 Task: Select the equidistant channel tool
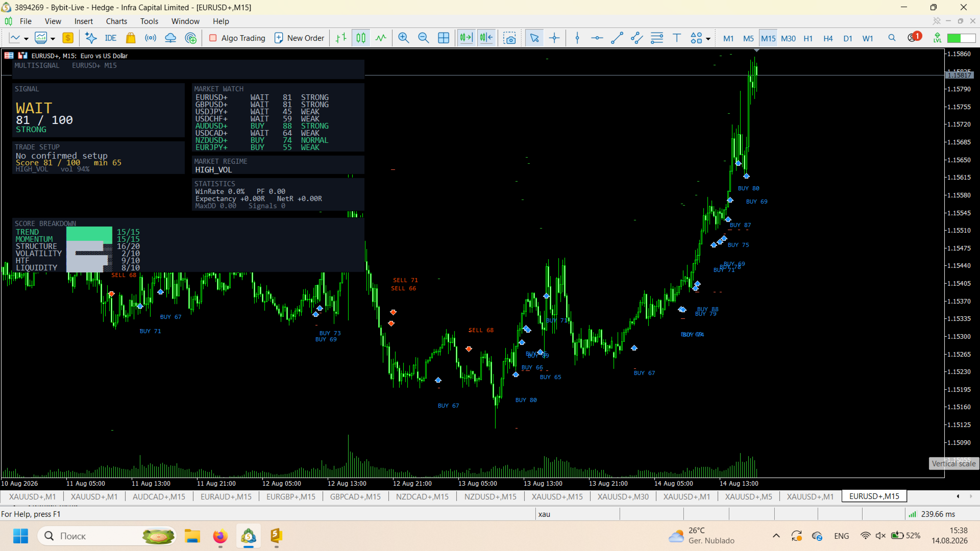click(636, 38)
